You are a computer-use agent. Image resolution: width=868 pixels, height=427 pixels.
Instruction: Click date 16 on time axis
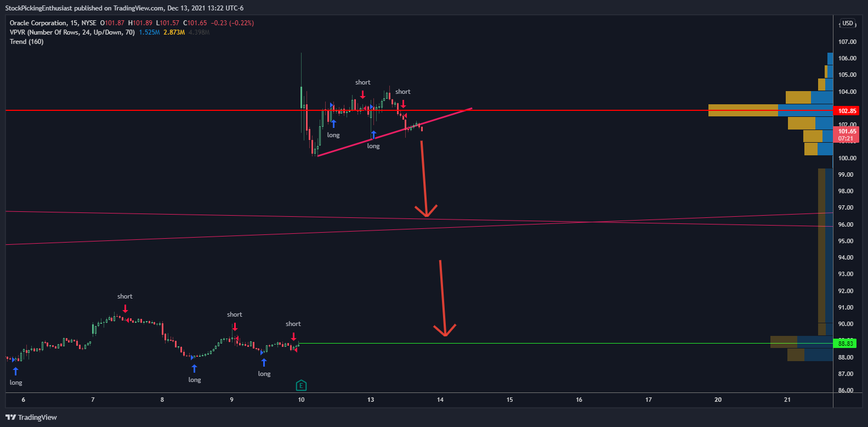click(579, 400)
